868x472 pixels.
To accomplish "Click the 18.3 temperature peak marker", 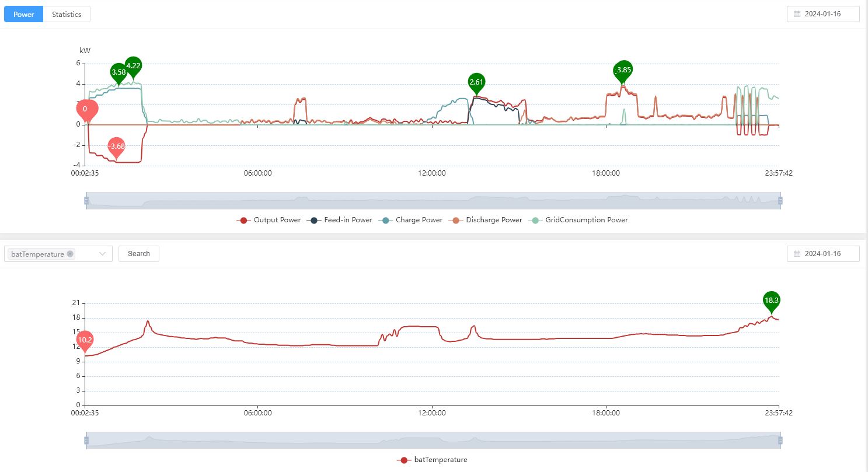I will (x=771, y=300).
